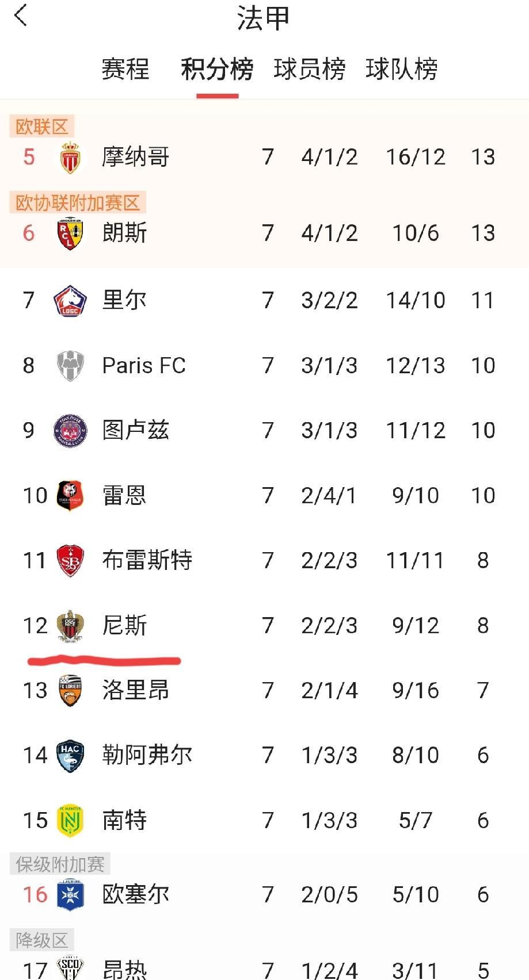Tap the 昂热 team name
Screen dimensions: 529x980
click(124, 970)
